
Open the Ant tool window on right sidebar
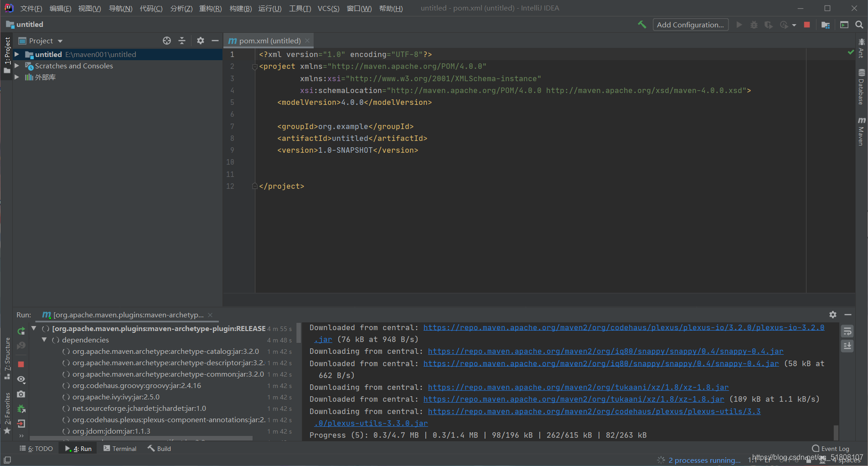(861, 48)
